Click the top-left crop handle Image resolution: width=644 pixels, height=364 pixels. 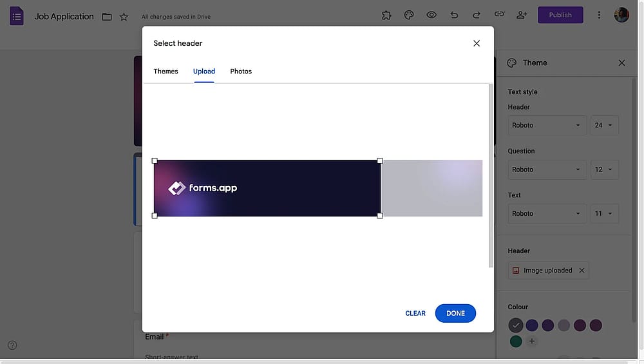pos(155,160)
